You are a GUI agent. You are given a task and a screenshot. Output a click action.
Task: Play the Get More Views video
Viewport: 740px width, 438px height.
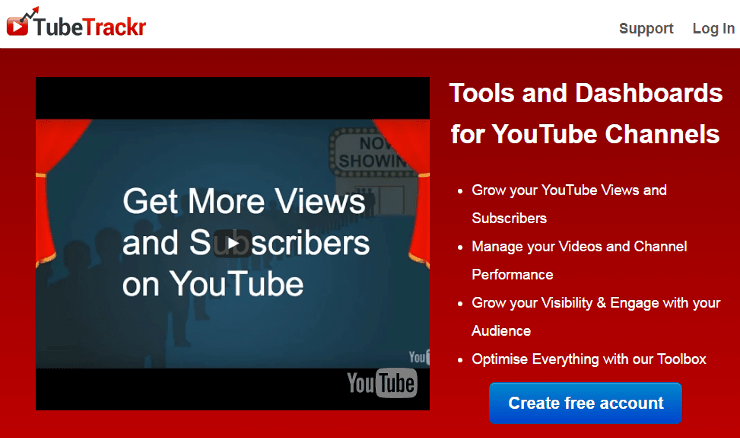point(232,244)
